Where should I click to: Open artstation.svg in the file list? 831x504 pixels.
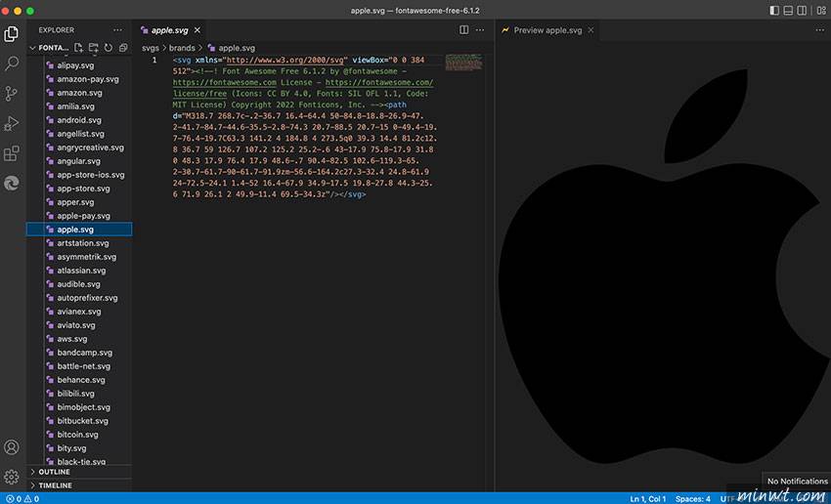(82, 243)
